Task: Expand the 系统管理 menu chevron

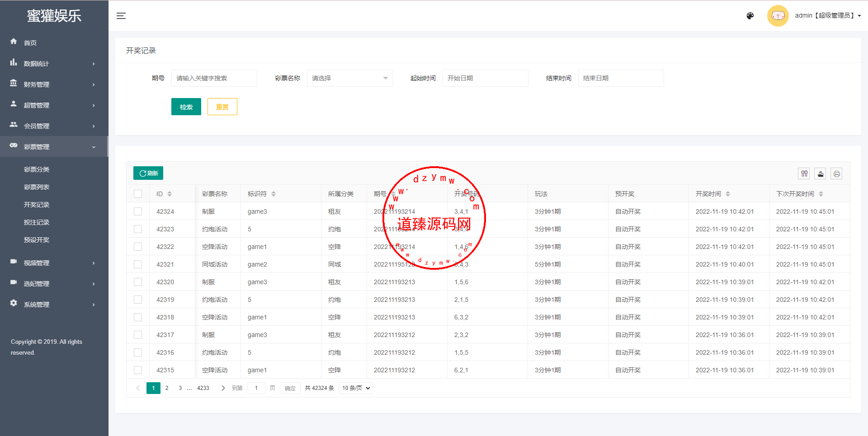Action: (94, 305)
